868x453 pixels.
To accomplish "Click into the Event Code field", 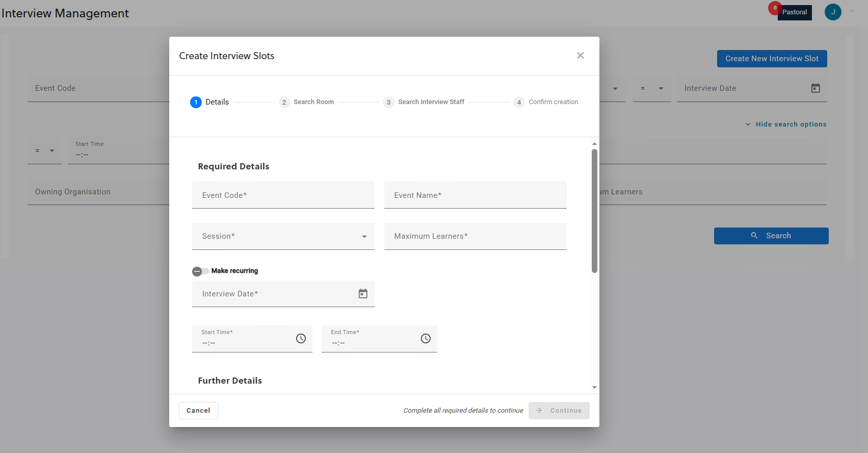I will 283,195.
